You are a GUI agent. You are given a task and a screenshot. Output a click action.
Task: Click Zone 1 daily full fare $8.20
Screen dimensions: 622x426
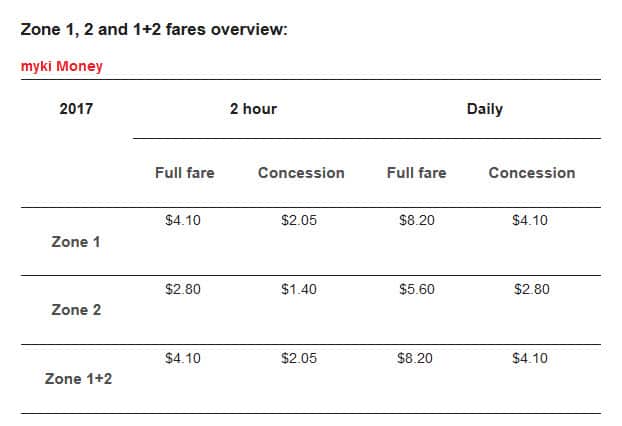click(416, 221)
